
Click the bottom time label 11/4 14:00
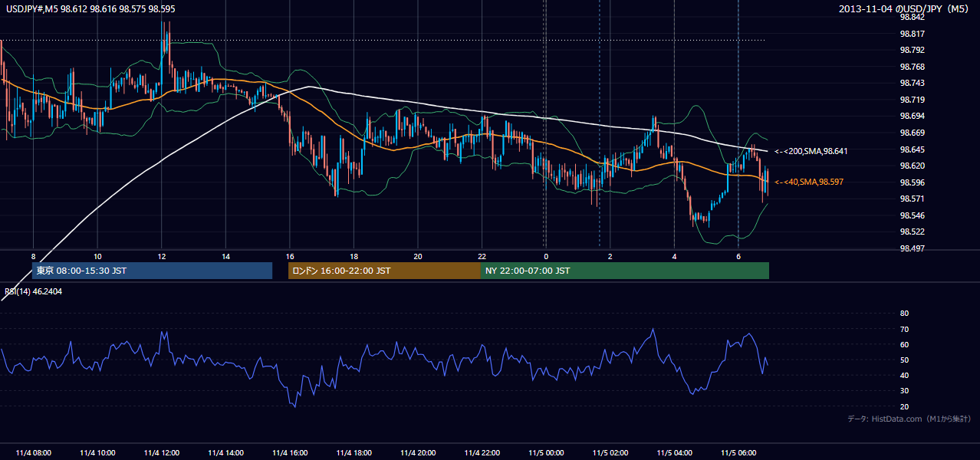225,453
